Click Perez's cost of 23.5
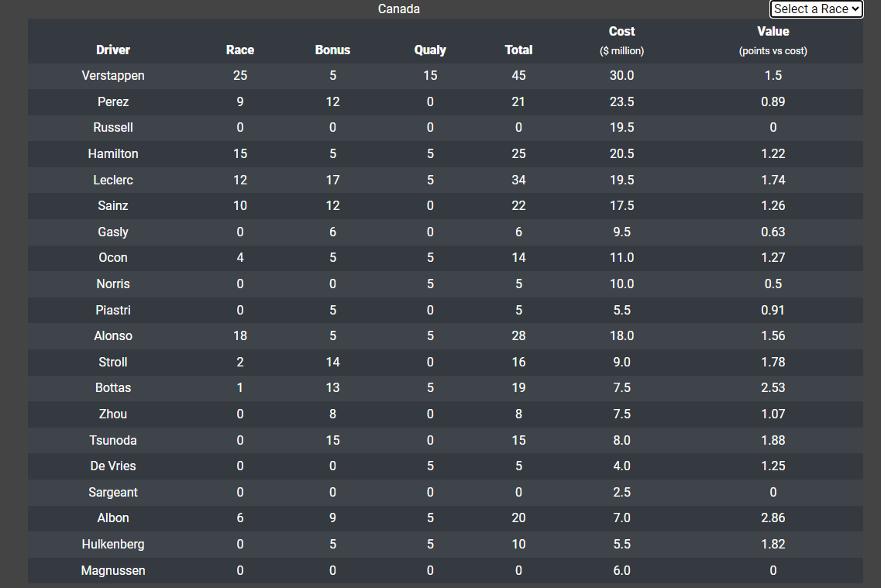Viewport: 881px width, 588px height. click(x=621, y=102)
